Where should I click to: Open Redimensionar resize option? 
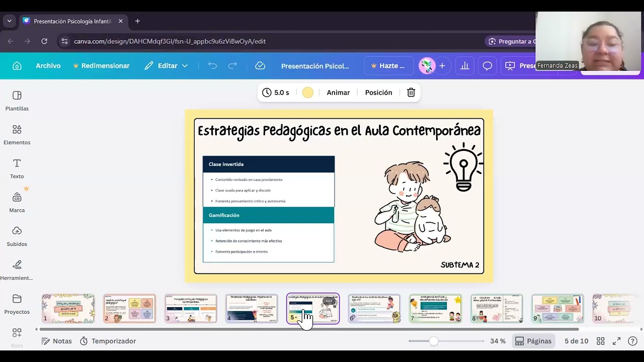coord(101,66)
